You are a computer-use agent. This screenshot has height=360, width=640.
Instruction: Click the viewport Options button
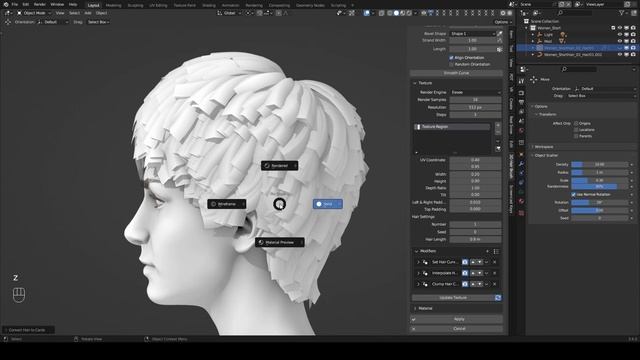pos(502,22)
